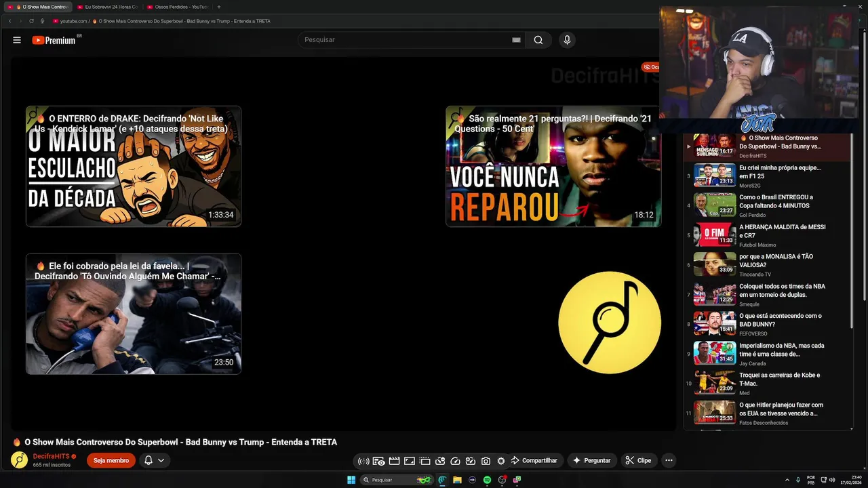Click the currently playing 'O Show Mais Controverso' playlist item
The image size is (868, 488).
coord(766,146)
